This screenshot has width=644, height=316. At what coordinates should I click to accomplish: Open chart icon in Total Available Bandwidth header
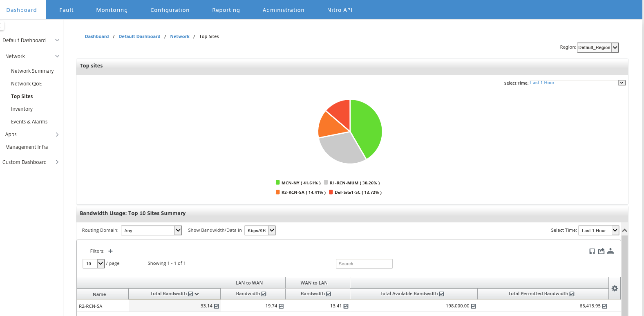click(x=441, y=294)
